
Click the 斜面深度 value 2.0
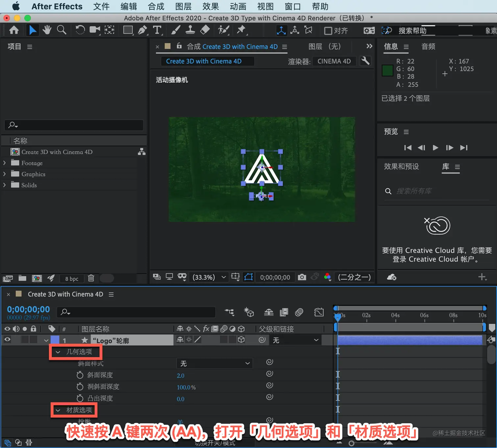coord(180,376)
